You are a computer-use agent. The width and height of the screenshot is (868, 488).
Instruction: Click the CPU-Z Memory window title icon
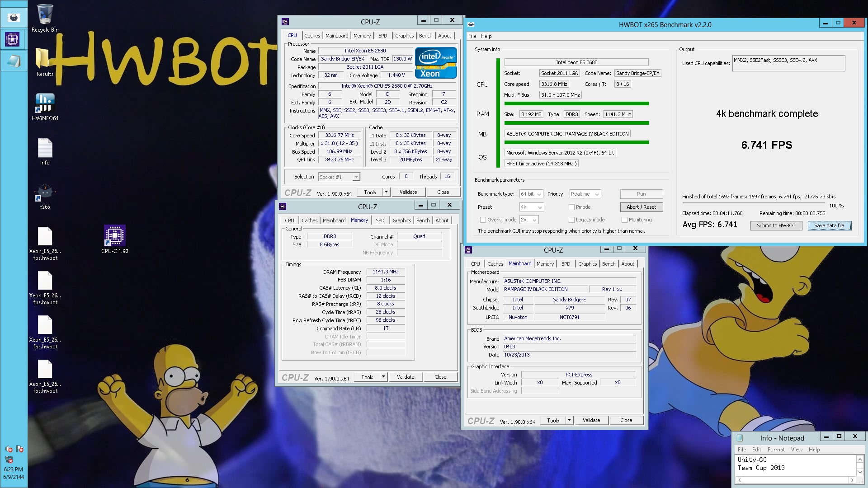(283, 206)
